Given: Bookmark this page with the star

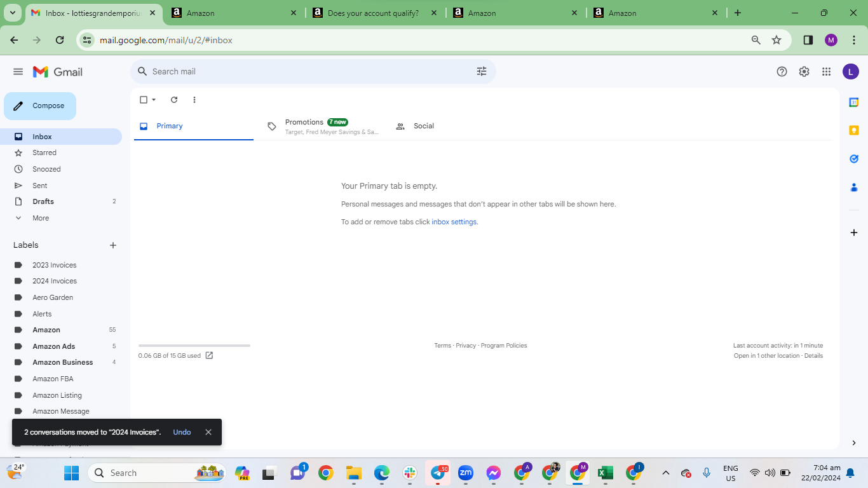Looking at the screenshot, I should pos(776,40).
